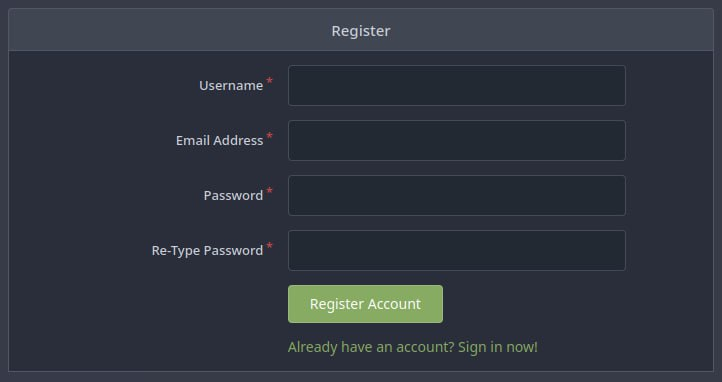Click the green Register Account button
Viewport: 722px width, 382px height.
(366, 304)
